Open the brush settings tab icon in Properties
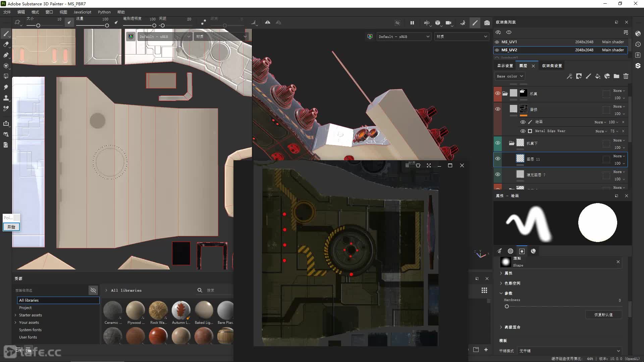This screenshot has height=362, width=644. [x=499, y=251]
